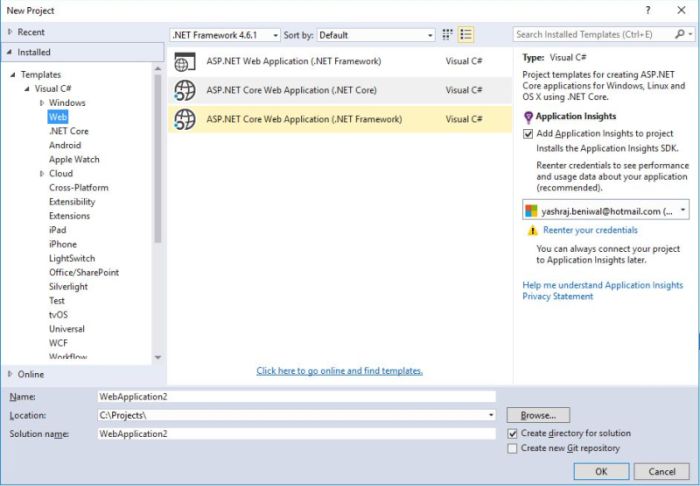The width and height of the screenshot is (700, 486).
Task: Enable Create new Git repository
Action: (512, 448)
